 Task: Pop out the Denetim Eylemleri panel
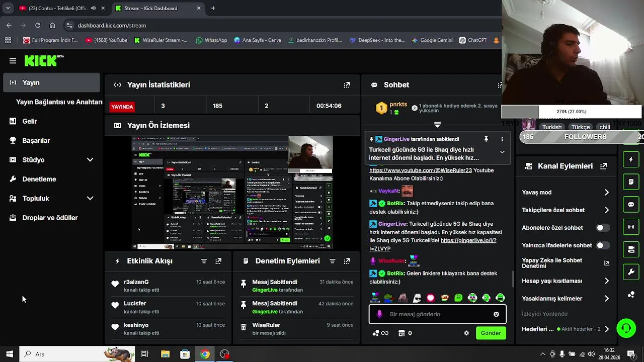[347, 261]
